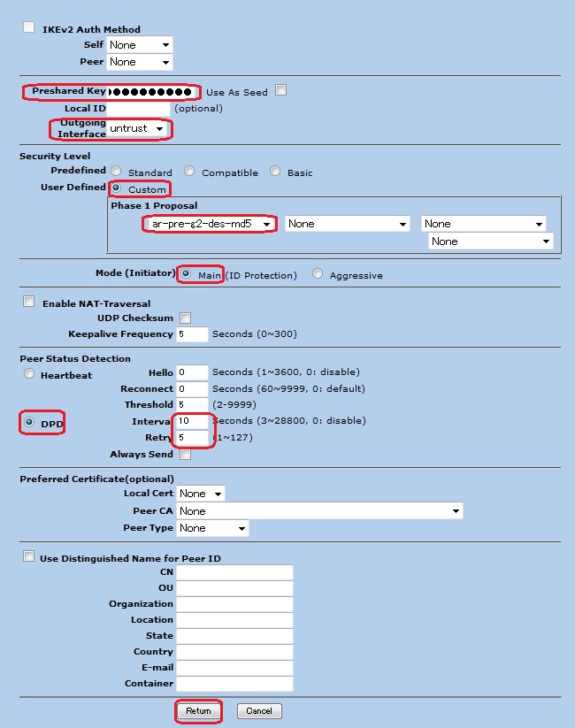Click the Reconnect seconds field
The height and width of the screenshot is (728, 575).
tap(192, 388)
